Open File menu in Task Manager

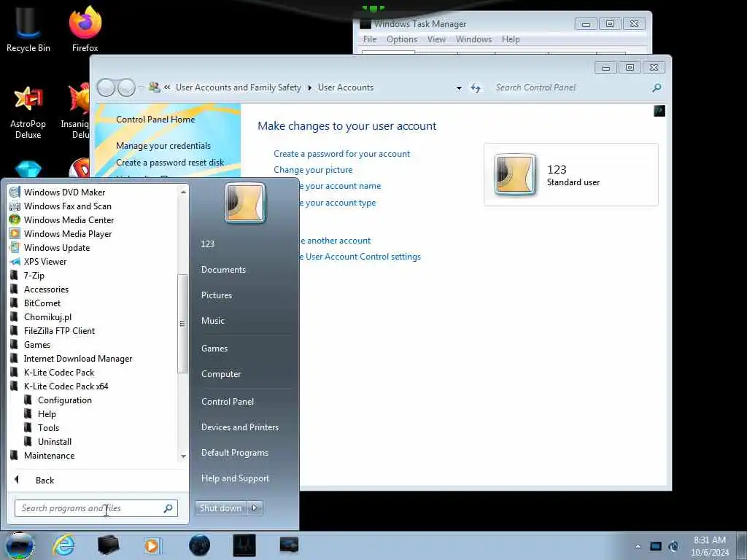coord(370,39)
